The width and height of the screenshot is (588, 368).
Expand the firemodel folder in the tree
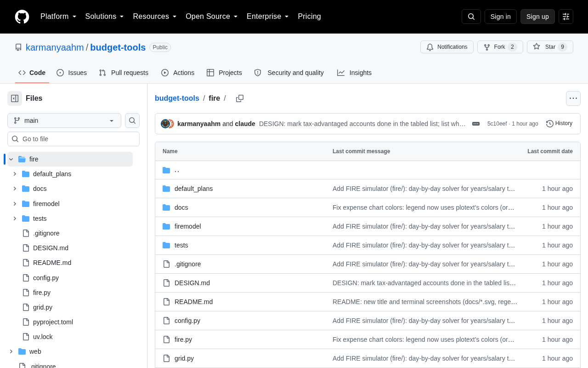coord(15,204)
